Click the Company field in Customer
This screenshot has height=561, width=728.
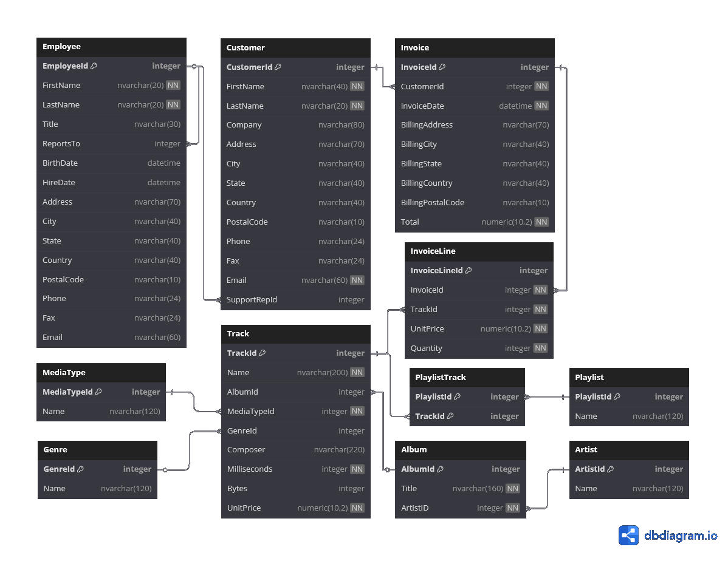coord(295,125)
